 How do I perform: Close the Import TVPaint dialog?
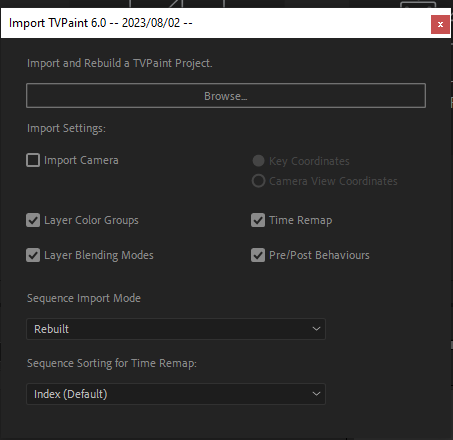click(440, 24)
